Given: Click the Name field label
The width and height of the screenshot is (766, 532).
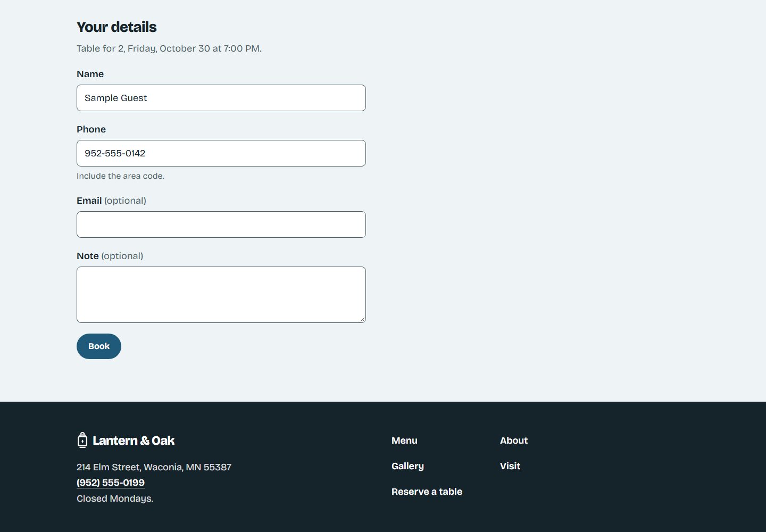Looking at the screenshot, I should [90, 74].
